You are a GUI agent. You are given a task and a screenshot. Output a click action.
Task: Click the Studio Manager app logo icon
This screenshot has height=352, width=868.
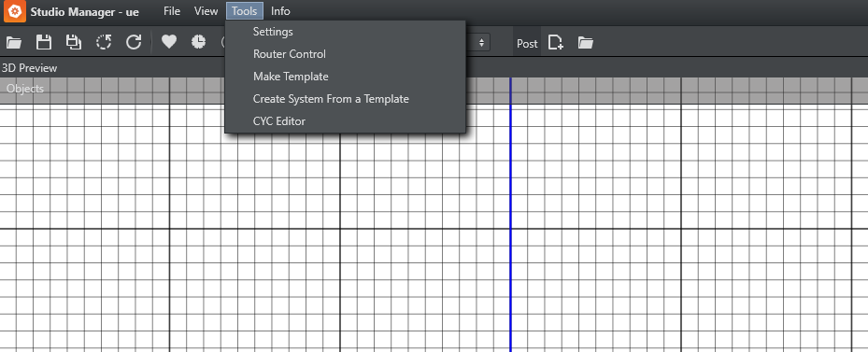click(x=14, y=11)
